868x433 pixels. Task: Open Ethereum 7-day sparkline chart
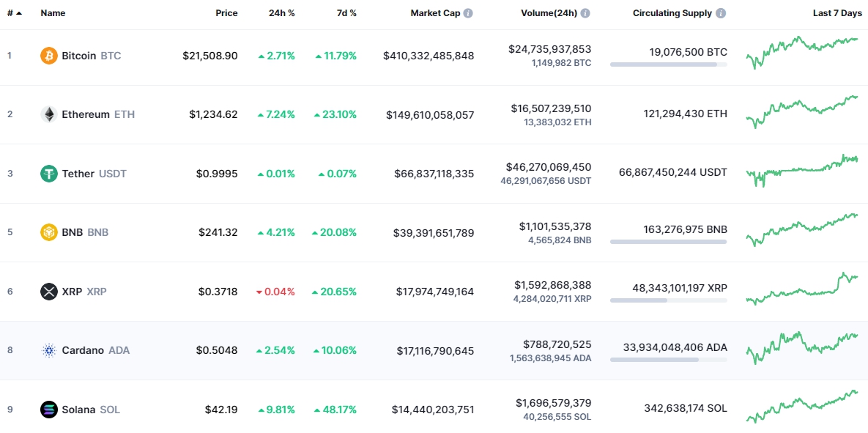[x=802, y=111]
